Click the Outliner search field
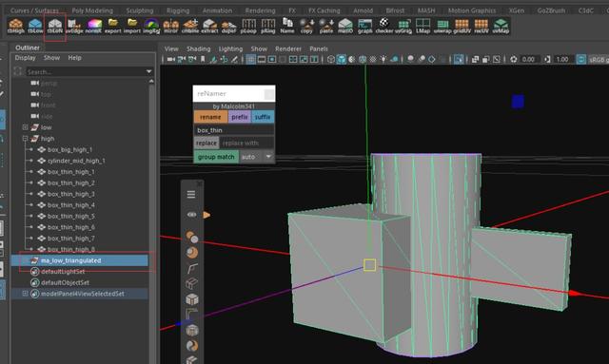Viewport: 609px width, 364px height. [86, 71]
